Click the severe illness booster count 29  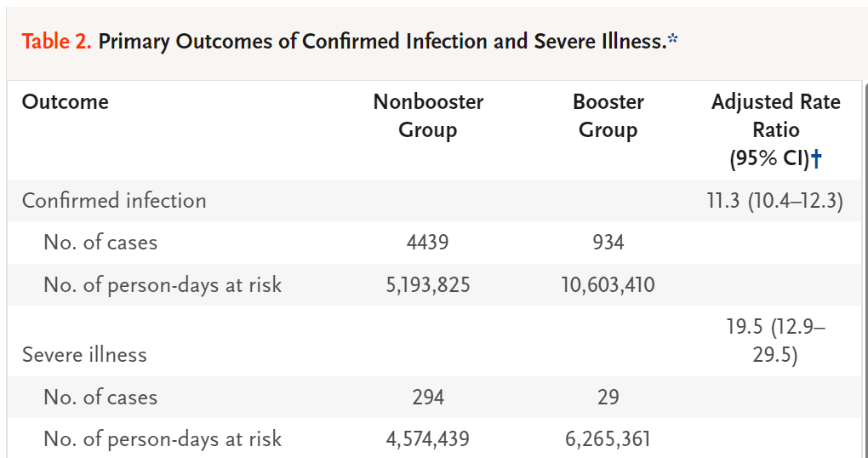click(x=608, y=398)
